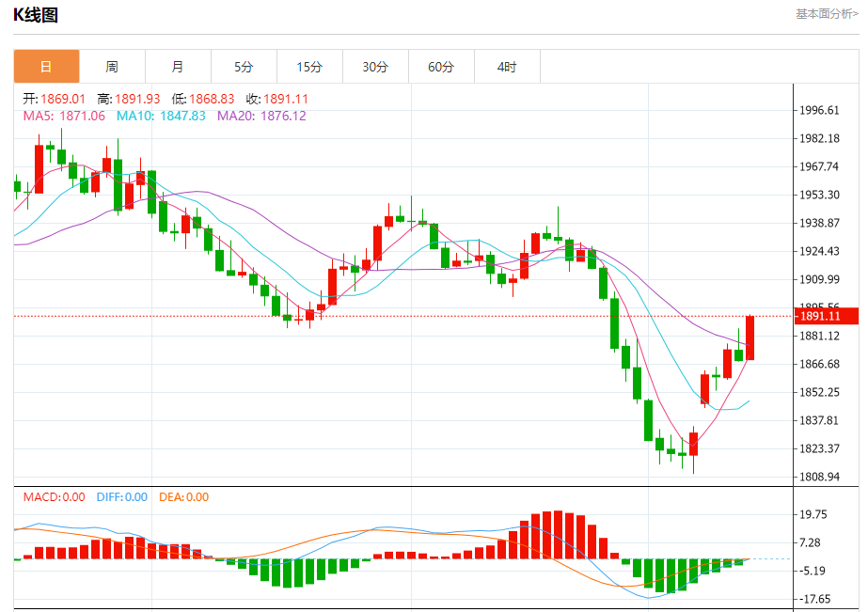Click the opening price 1869.01
The image size is (868, 612).
pos(63,99)
